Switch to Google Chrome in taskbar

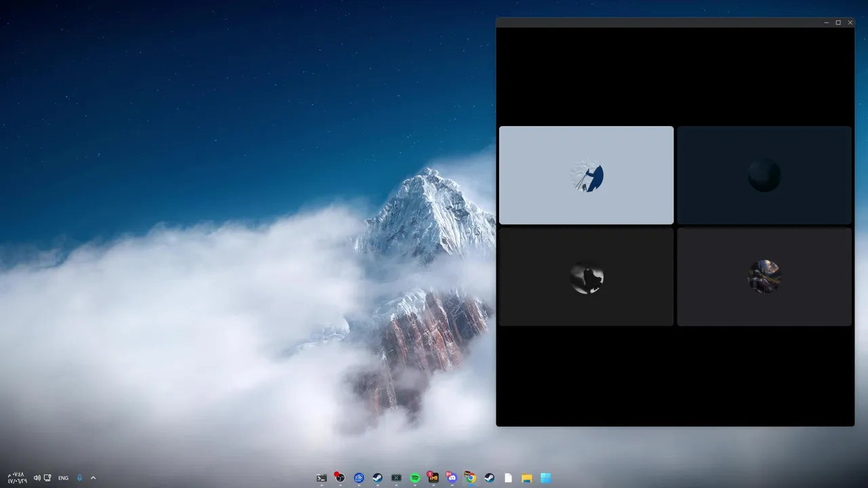(471, 478)
